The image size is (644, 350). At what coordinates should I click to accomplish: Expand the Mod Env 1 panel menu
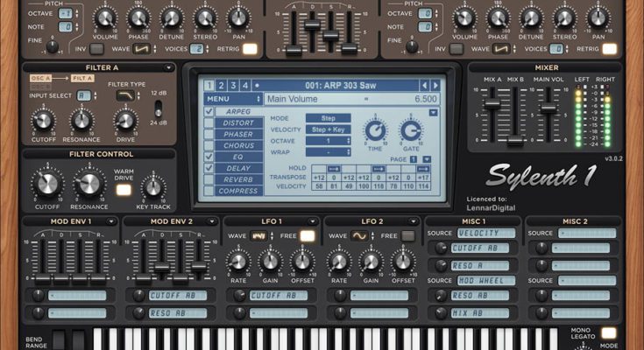click(x=110, y=221)
